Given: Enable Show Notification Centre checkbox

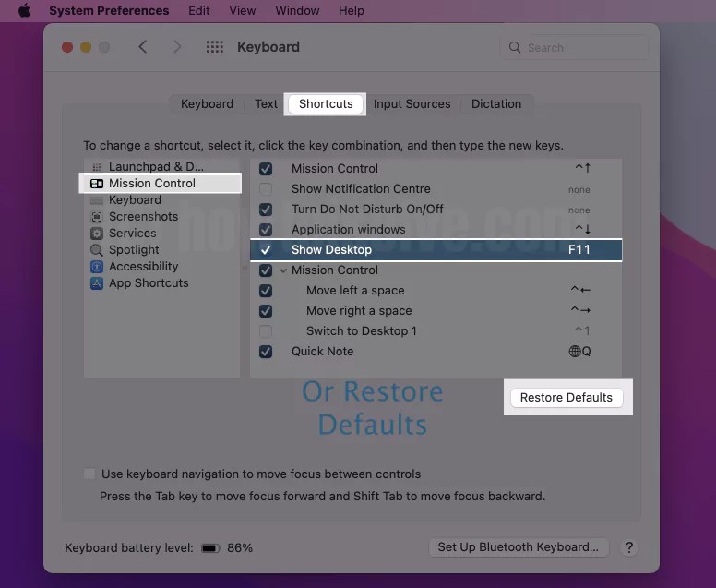Looking at the screenshot, I should (x=266, y=188).
